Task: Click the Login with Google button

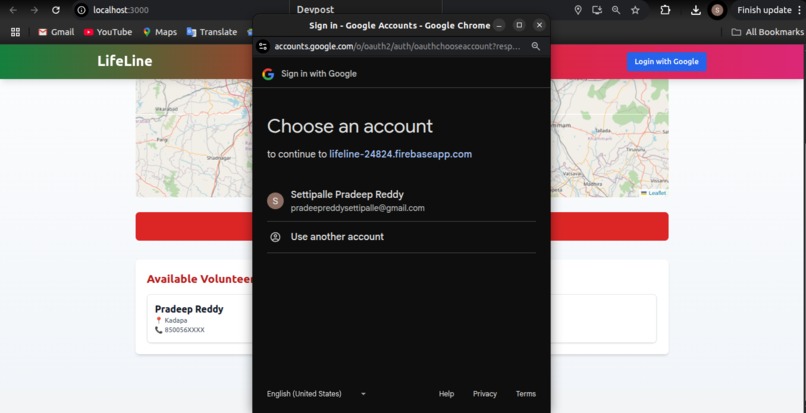Action: (x=666, y=62)
